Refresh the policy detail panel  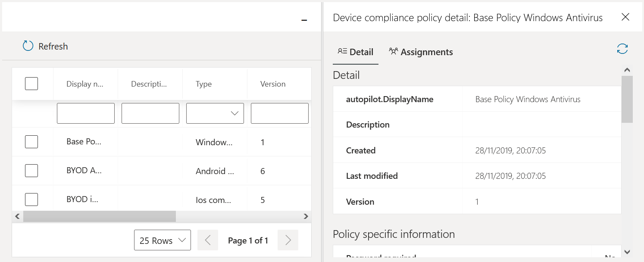click(x=622, y=49)
